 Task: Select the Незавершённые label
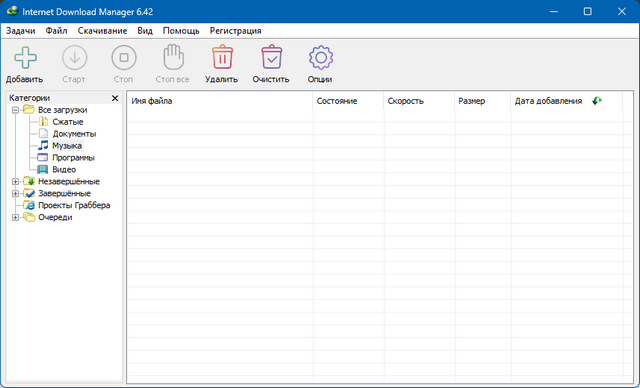point(69,181)
